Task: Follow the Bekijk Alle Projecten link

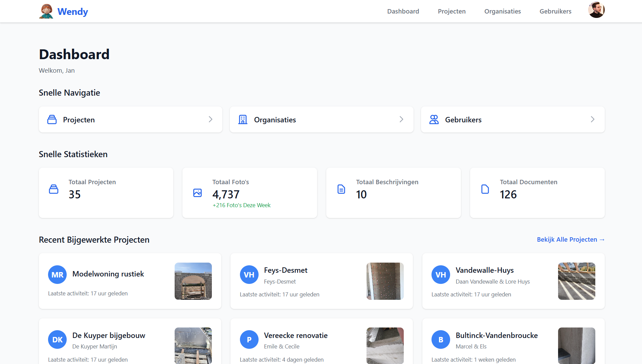Action: pyautogui.click(x=571, y=239)
